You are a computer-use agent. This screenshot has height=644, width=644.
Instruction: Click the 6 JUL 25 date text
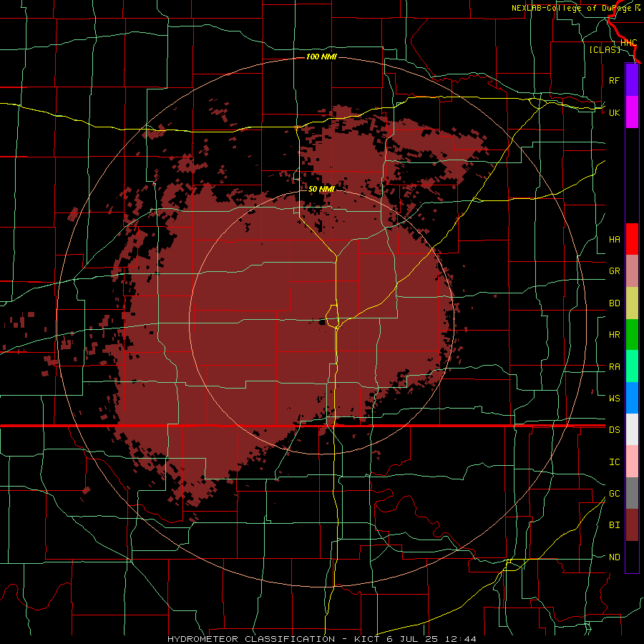click(412, 639)
